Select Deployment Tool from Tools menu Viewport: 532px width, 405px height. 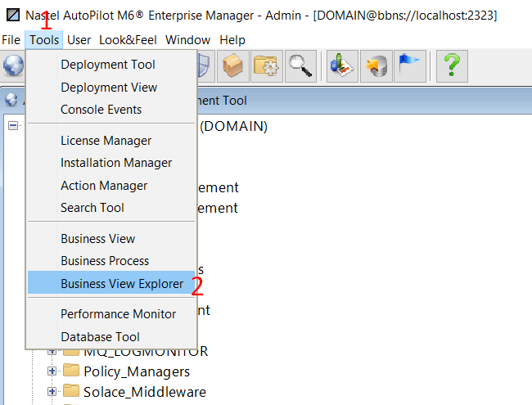[111, 65]
